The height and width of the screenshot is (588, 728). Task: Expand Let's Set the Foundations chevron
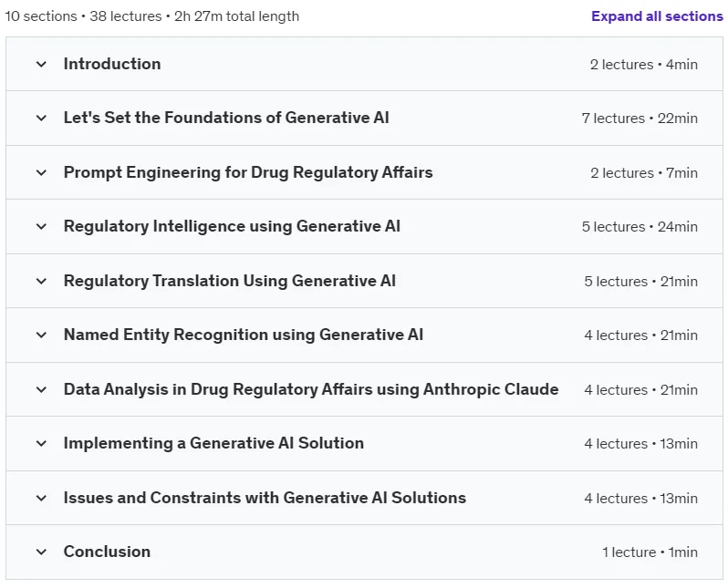(41, 118)
